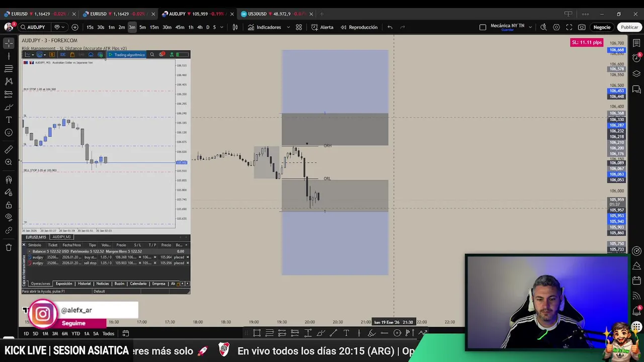
Task: Cancel the audjpy sell stop order
Action: click(188, 263)
